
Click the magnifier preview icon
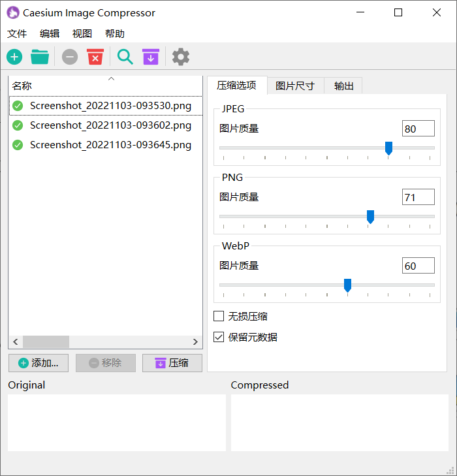[125, 57]
